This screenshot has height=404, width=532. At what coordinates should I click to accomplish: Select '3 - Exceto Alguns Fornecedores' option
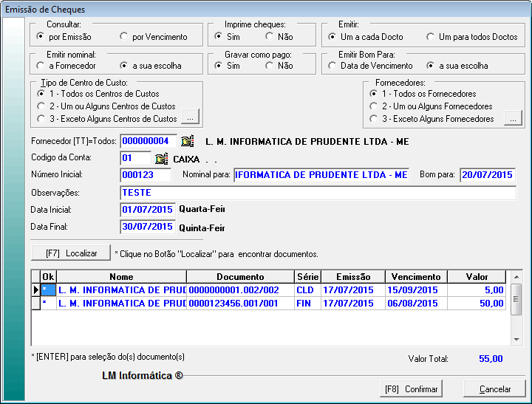point(375,119)
